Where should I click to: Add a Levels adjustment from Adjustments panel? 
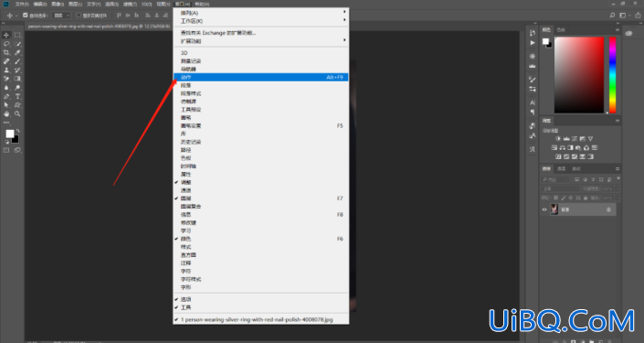coord(566,139)
